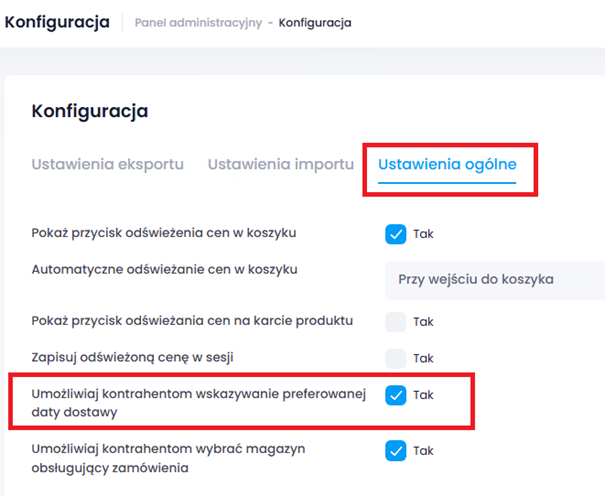The width and height of the screenshot is (605, 496).
Task: Tick the 'Zapisuj odświeżoną cenę w sesji' checkbox
Action: (396, 358)
